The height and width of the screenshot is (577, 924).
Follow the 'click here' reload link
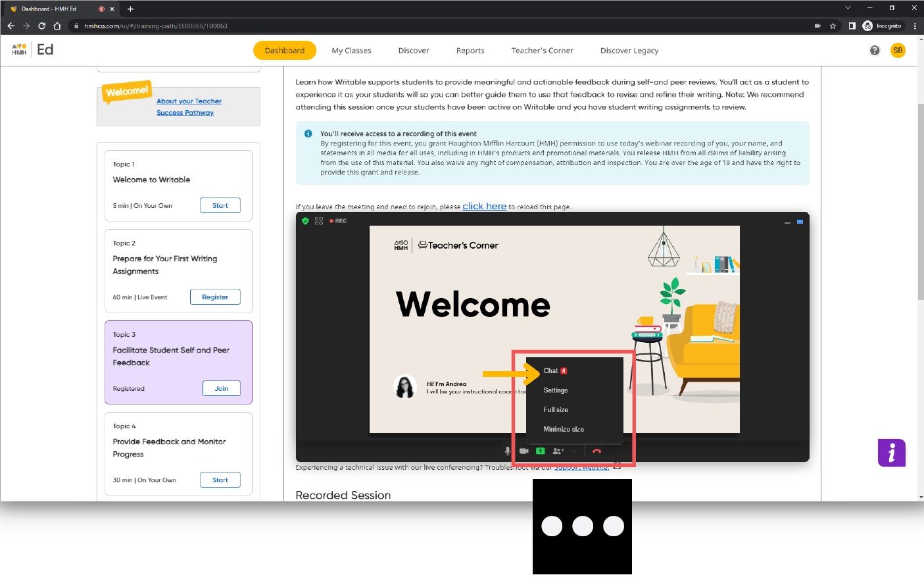[x=484, y=207]
